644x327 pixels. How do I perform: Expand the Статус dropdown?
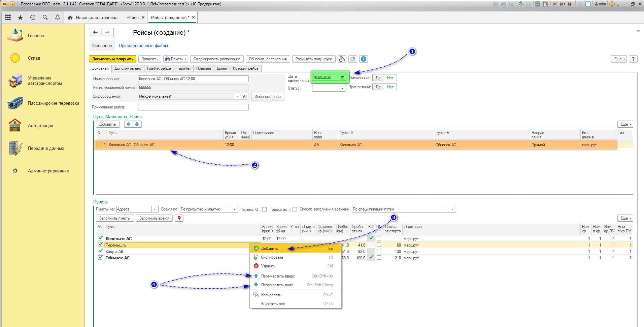coord(343,88)
